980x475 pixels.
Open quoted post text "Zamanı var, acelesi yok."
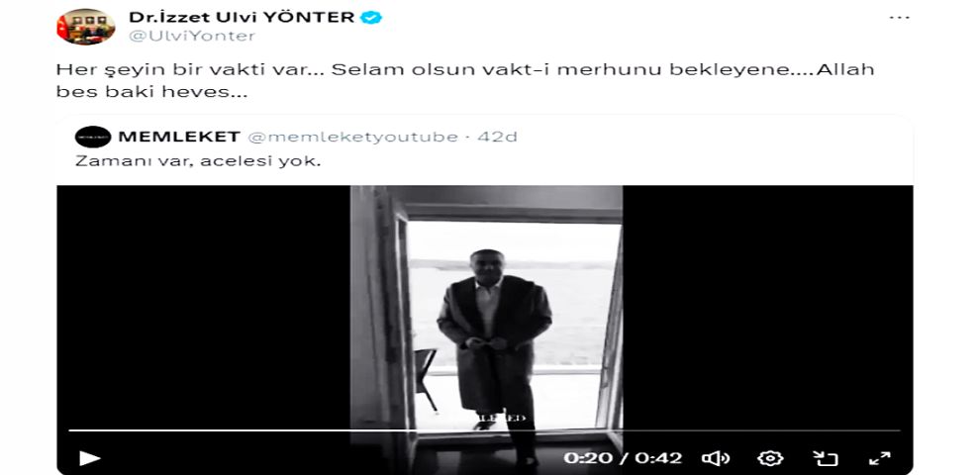tap(198, 161)
